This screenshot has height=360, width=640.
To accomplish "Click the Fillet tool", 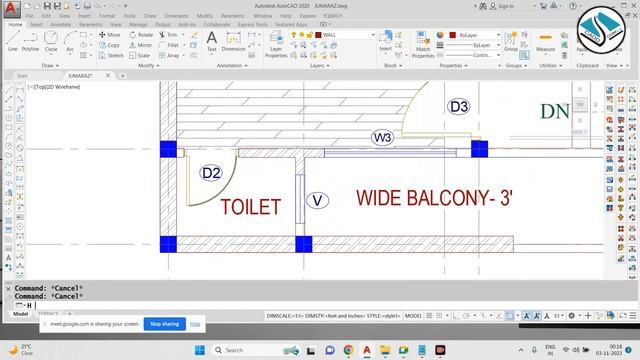I will point(169,45).
